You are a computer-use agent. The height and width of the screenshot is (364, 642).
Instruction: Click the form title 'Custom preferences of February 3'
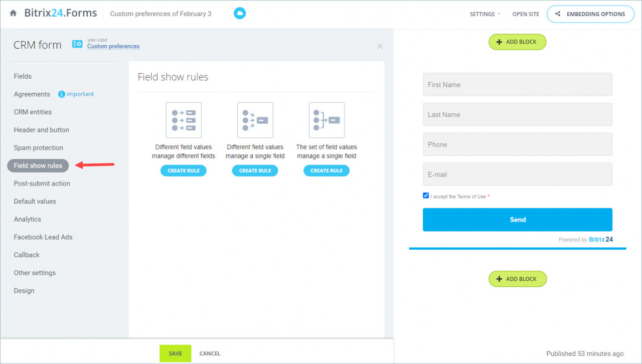160,14
